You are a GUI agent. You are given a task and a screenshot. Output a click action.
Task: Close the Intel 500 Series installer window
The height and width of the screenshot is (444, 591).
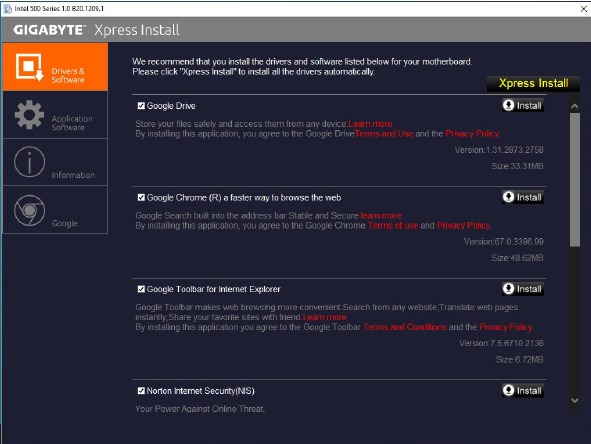click(x=583, y=9)
